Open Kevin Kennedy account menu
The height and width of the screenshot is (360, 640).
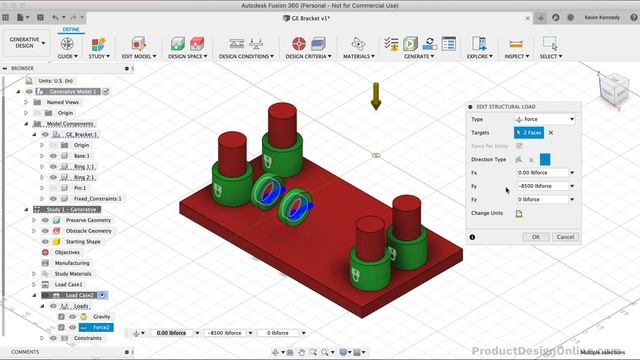[602, 18]
